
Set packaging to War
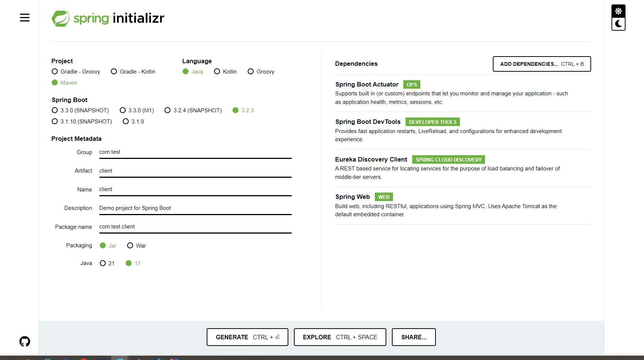click(136, 246)
